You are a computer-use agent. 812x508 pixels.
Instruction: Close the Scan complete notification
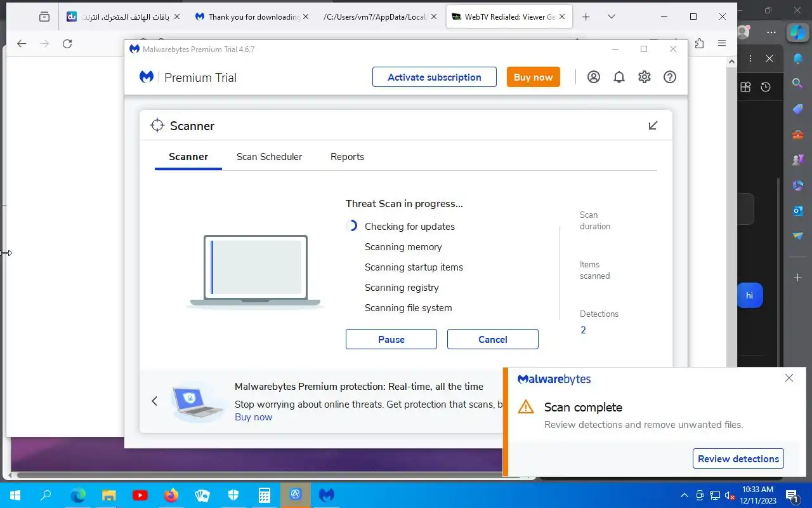(789, 378)
